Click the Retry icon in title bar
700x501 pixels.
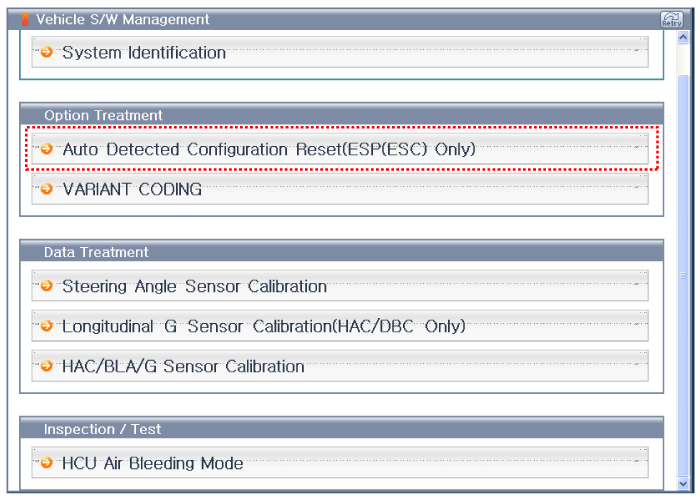click(671, 19)
